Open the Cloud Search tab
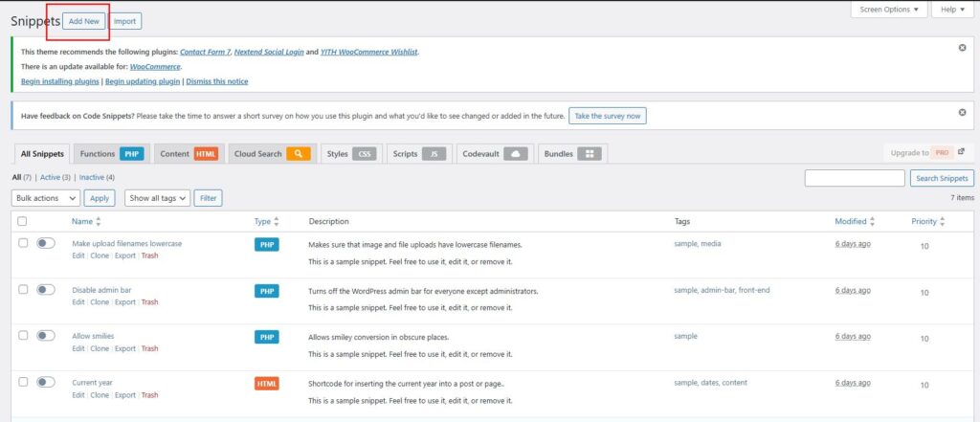 coord(273,154)
